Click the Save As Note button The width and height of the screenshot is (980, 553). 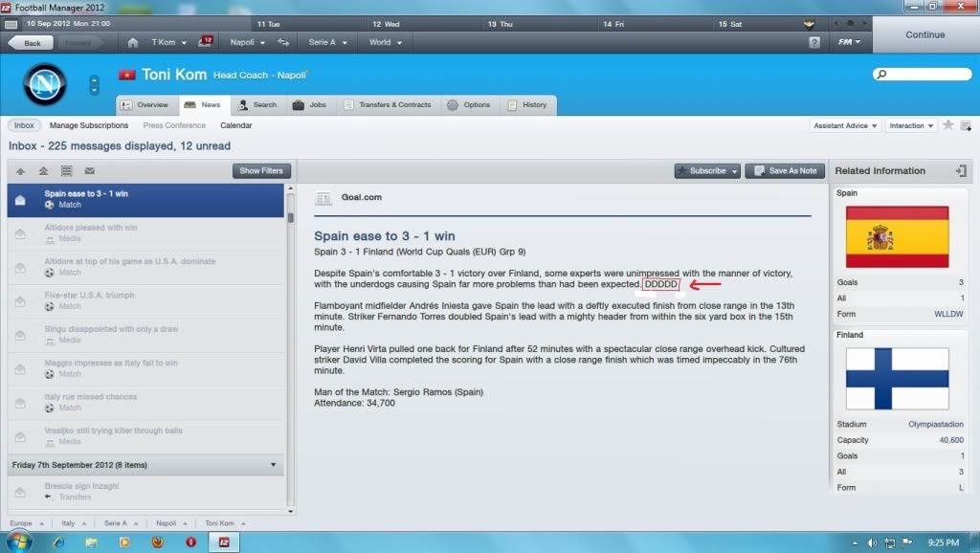pos(786,170)
